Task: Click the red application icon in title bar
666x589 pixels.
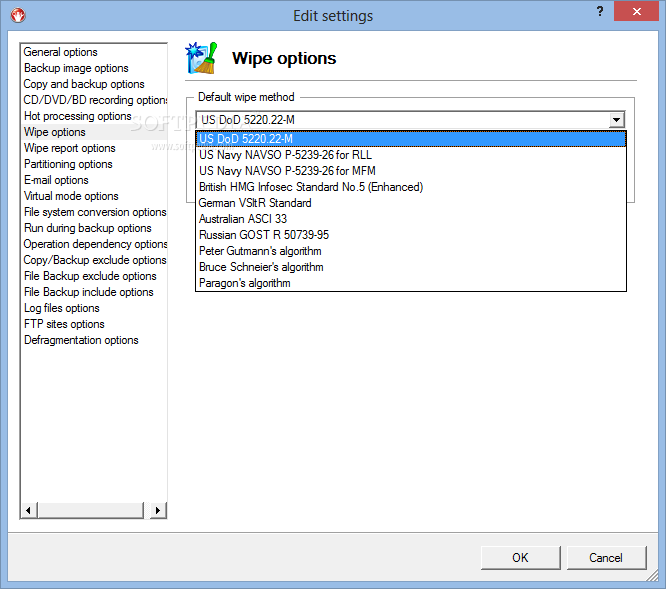Action: tap(18, 15)
